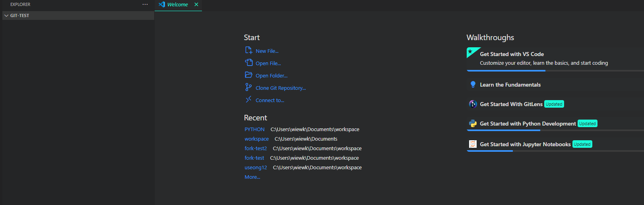Click the New File icon
Viewport: 644px width, 205px height.
249,50
